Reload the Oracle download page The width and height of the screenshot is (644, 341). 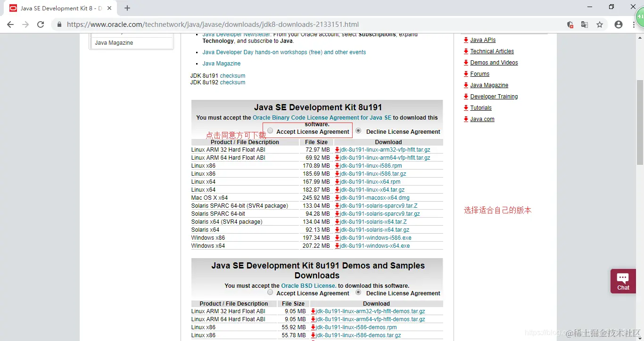tap(41, 24)
